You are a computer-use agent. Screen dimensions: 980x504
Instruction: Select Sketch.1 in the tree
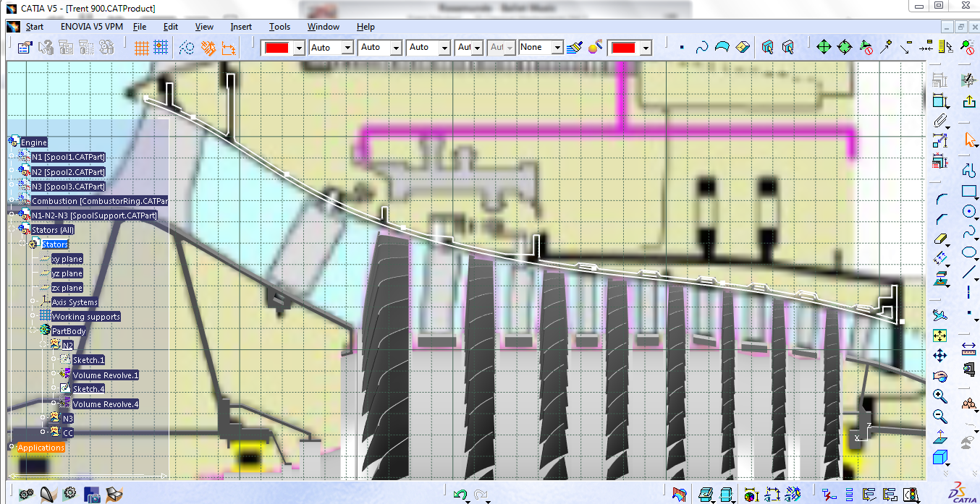click(88, 359)
